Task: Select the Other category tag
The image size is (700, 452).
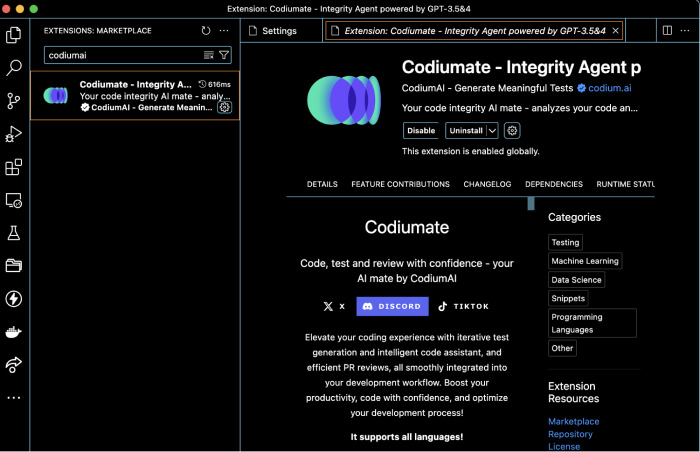Action: click(x=562, y=348)
